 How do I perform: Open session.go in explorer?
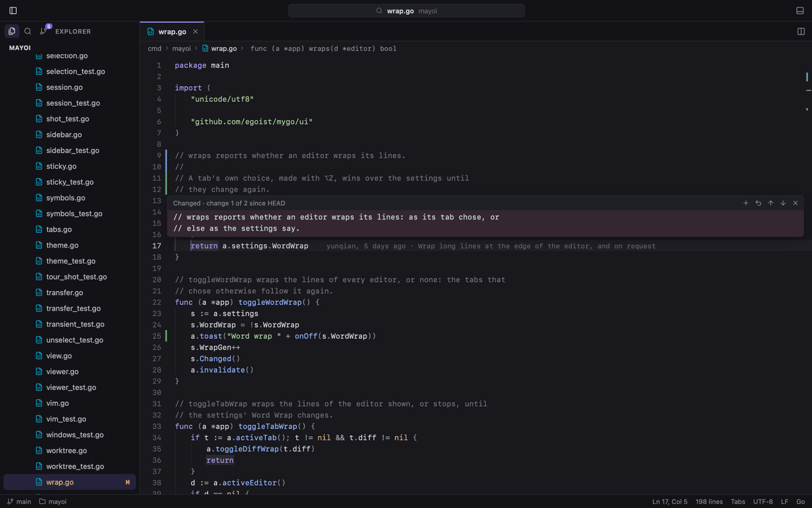pos(70,87)
